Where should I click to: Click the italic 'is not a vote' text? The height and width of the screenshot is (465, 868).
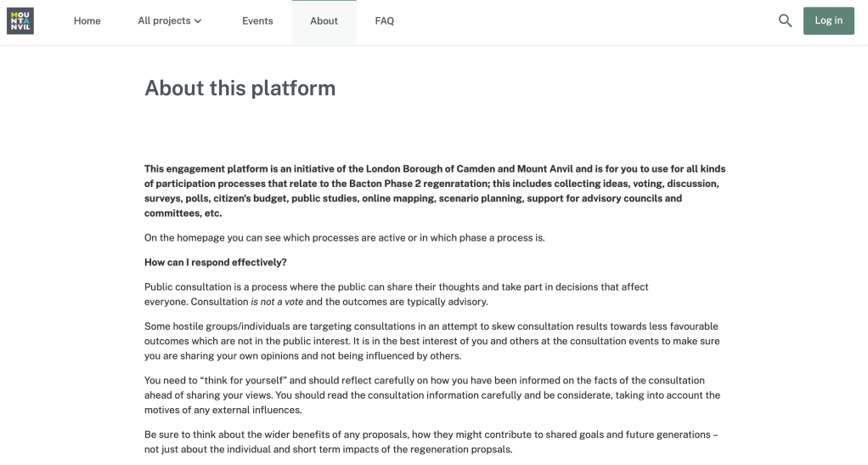tap(277, 302)
